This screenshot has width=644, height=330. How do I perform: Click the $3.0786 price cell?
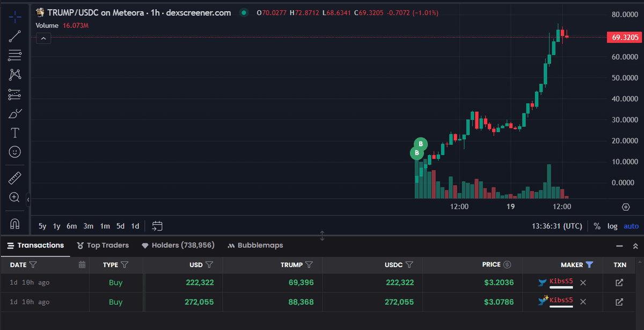(499, 302)
